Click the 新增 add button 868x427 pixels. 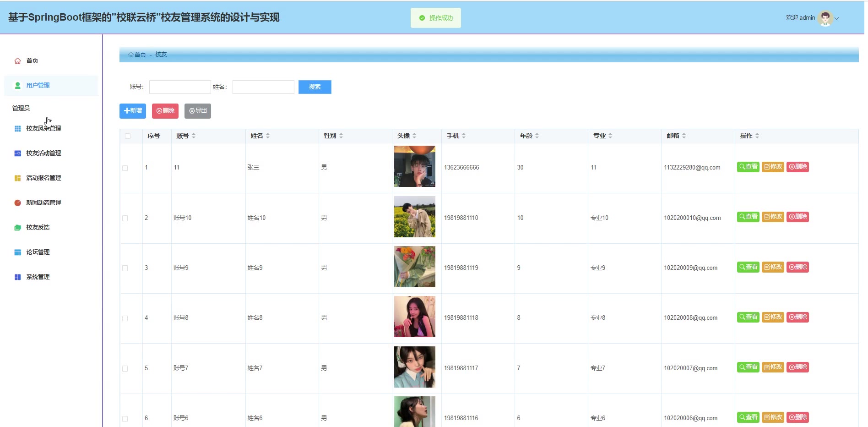(133, 111)
